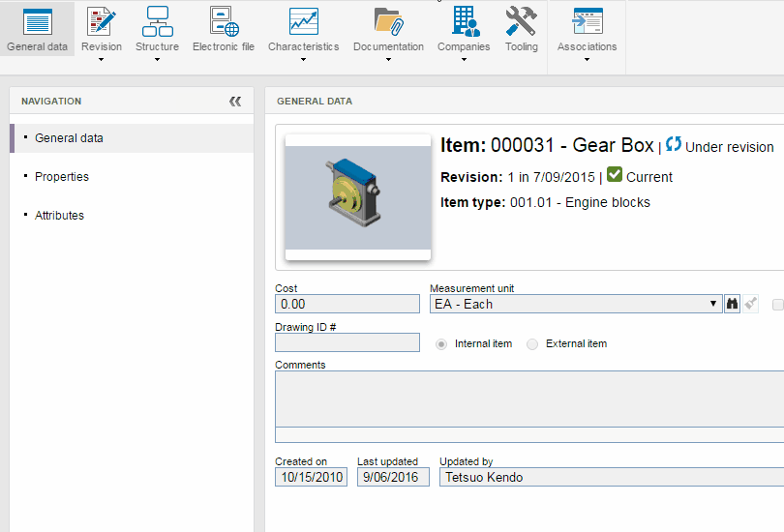Expand the Companies dropdown arrow

pos(464,59)
